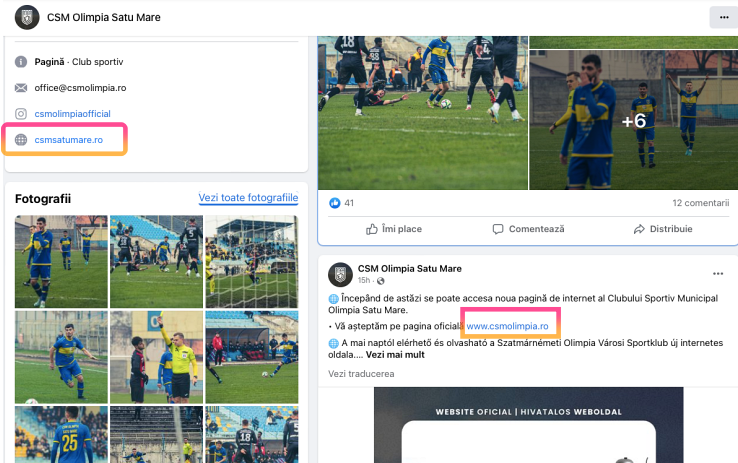This screenshot has width=738, height=463.
Task: Open the www.csmolimpia.ro link in post
Action: (507, 326)
